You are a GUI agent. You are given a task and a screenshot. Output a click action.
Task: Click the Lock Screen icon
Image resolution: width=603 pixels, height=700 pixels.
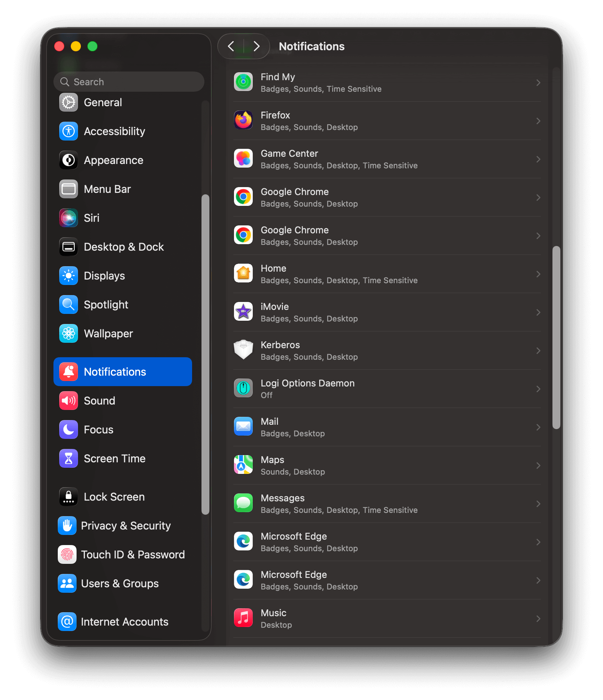click(68, 497)
